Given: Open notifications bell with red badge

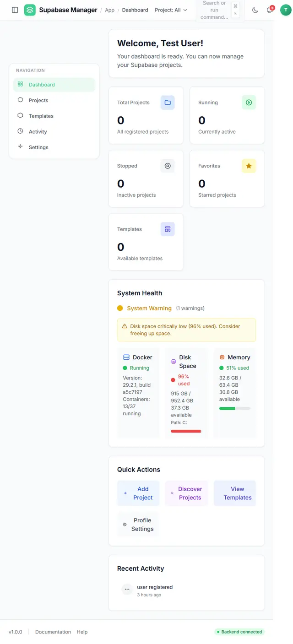Looking at the screenshot, I should tap(270, 10).
